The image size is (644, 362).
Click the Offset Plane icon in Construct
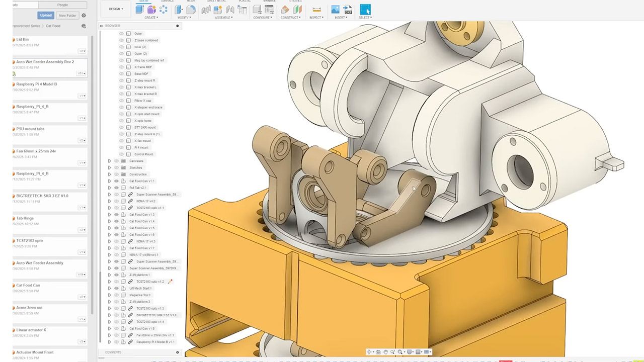(285, 10)
